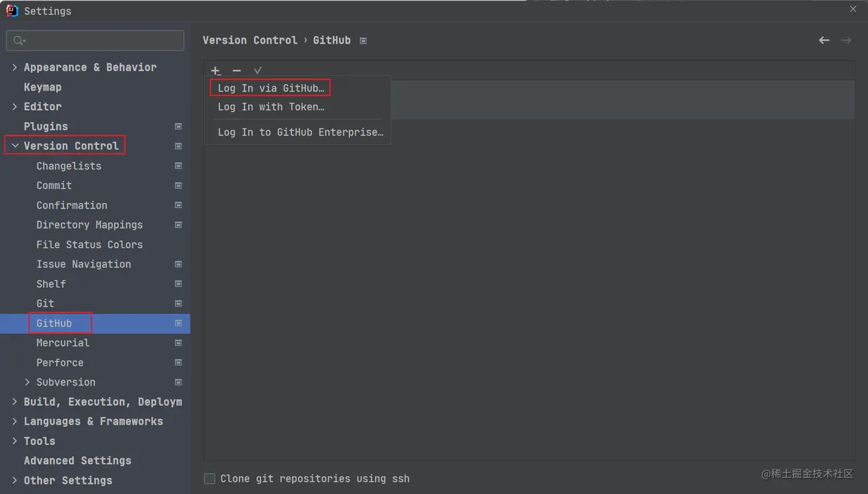Expand the Other Settings section

click(15, 480)
